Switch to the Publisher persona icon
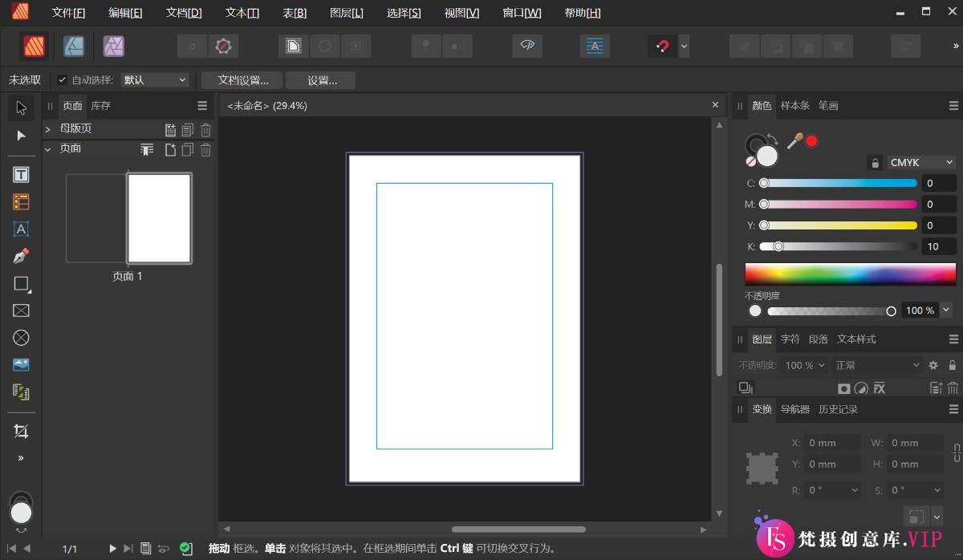 [35, 47]
